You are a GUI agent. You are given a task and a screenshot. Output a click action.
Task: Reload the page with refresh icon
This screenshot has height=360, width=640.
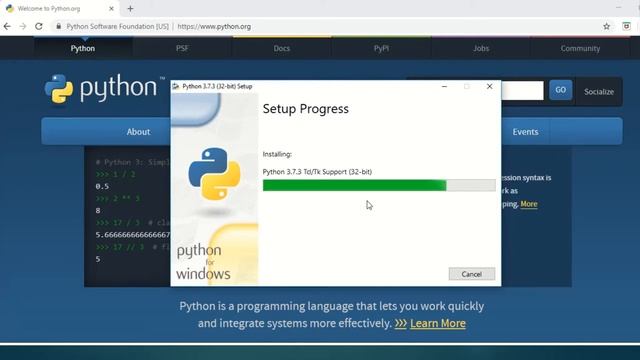tap(39, 27)
